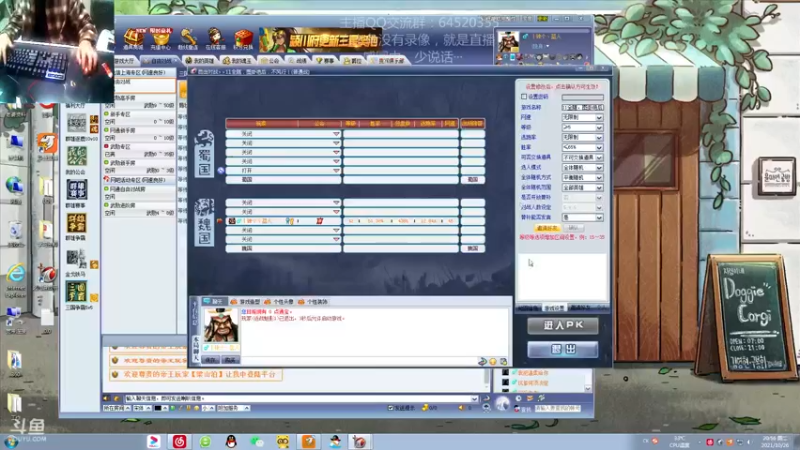Click the black text color swatch in lobby chat toolbar
Image resolution: width=800 pixels, height=450 pixels.
158,408
